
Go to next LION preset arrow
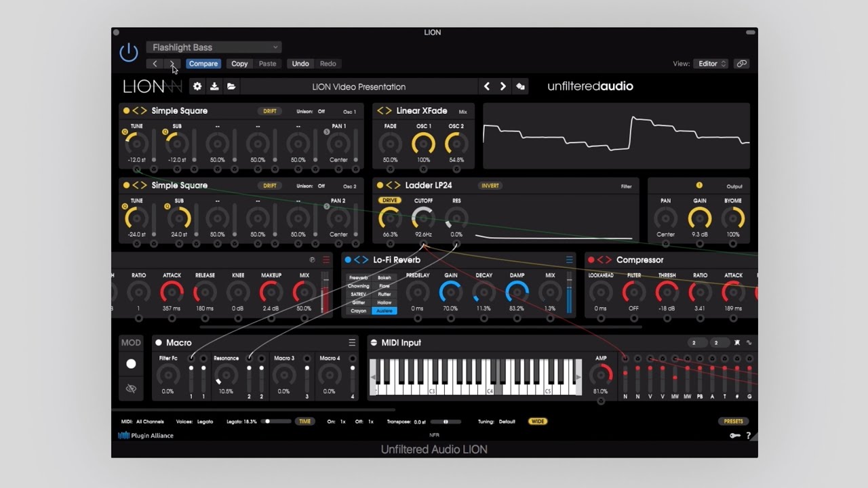point(503,86)
